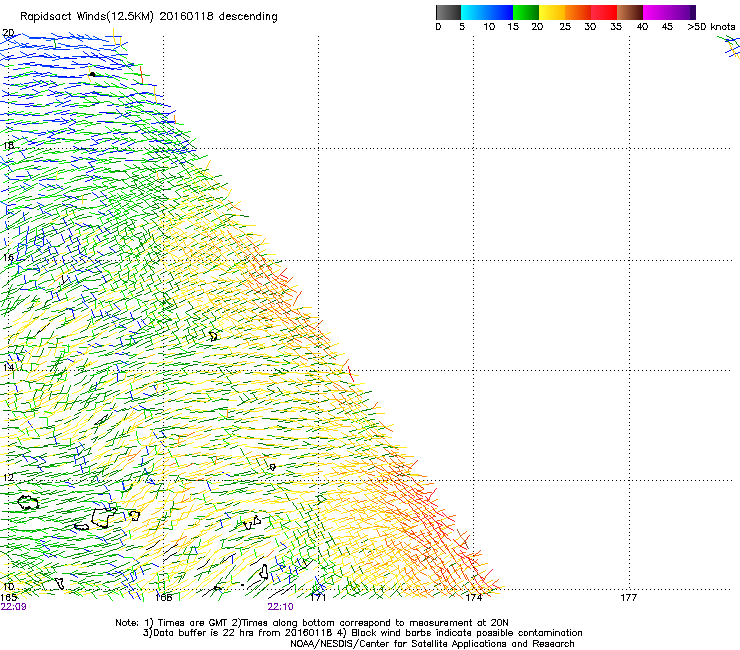Click the '>50 knots' legend label
The width and height of the screenshot is (740, 650).
[x=711, y=26]
